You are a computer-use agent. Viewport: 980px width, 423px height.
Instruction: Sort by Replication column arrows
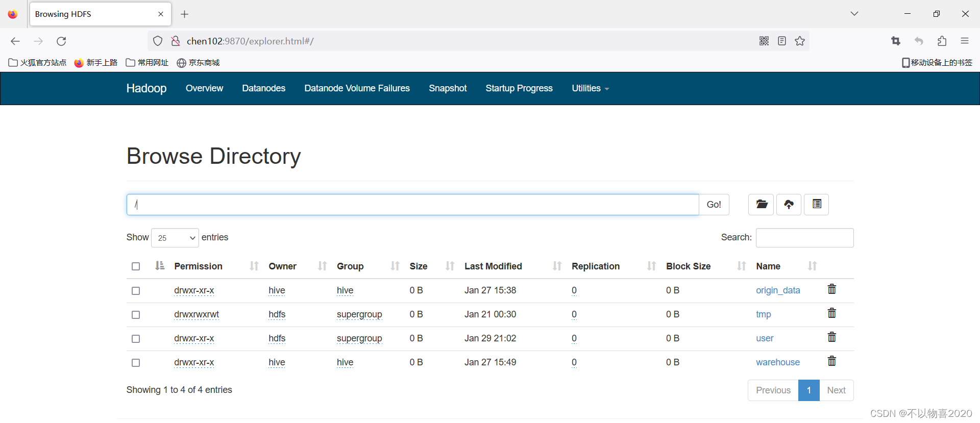[x=651, y=266]
